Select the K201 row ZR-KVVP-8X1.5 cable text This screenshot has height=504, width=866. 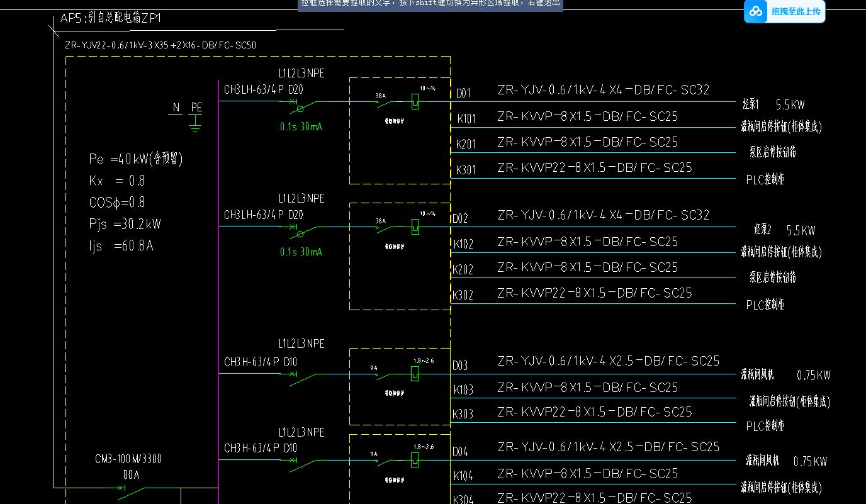click(588, 142)
